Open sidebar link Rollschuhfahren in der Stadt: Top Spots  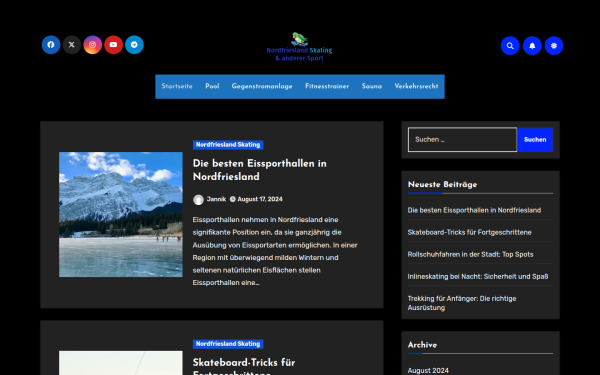(470, 254)
